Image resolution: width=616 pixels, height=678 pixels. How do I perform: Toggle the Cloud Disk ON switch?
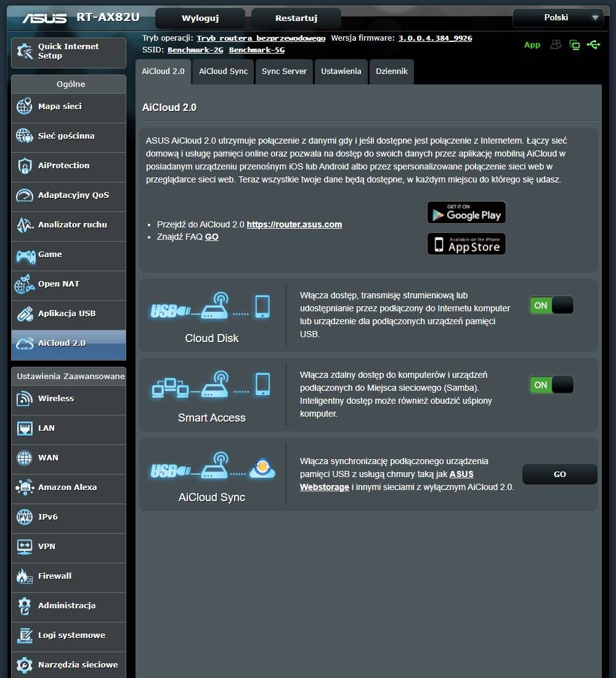(x=551, y=305)
